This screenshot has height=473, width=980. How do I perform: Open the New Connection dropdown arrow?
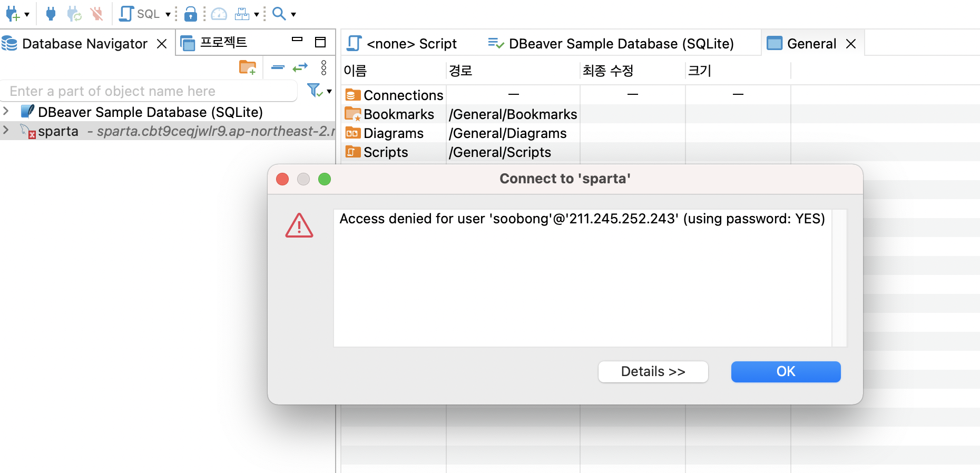pos(27,14)
